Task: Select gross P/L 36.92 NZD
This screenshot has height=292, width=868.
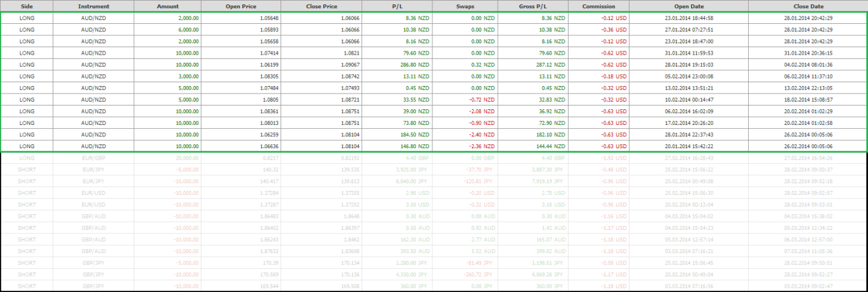Action: [x=533, y=111]
